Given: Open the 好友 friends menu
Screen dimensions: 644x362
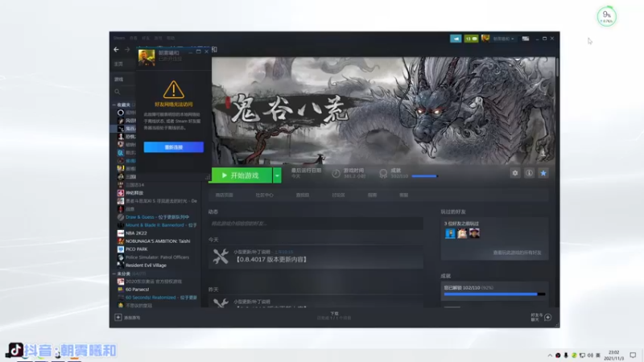Looking at the screenshot, I should pyautogui.click(x=146, y=38).
